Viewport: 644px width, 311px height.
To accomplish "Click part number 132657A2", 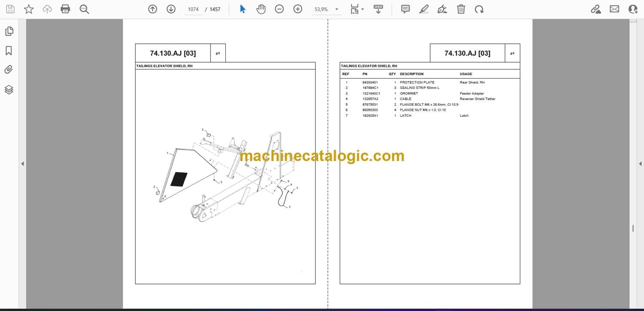I will tap(370, 99).
